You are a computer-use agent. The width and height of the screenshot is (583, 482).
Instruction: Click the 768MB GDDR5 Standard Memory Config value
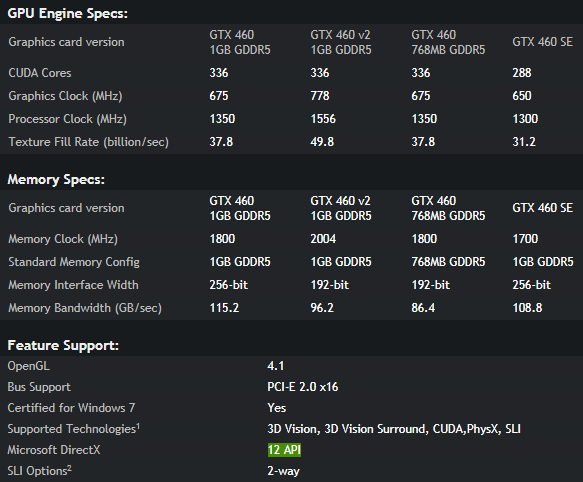[x=448, y=262]
